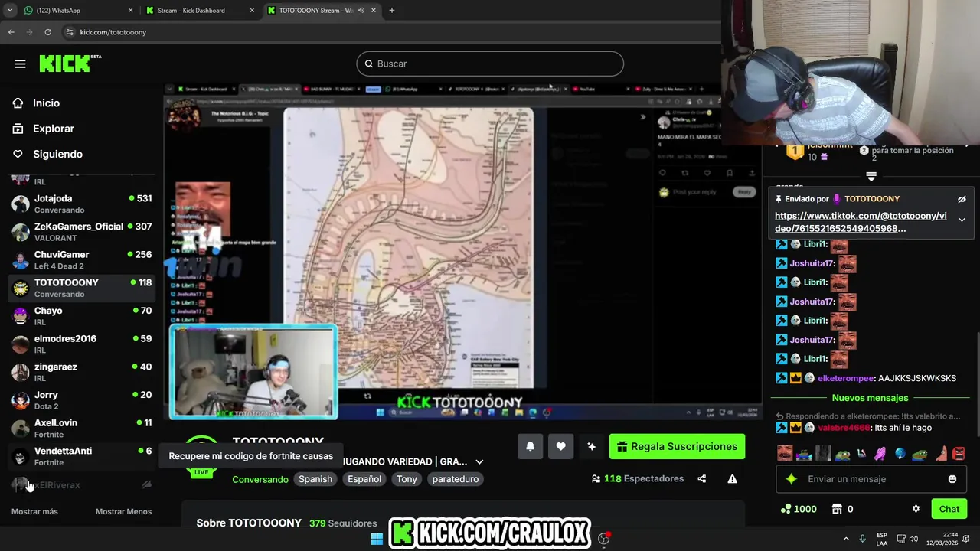Open the Windows Start menu
This screenshot has width=980, height=551.
coord(377,539)
